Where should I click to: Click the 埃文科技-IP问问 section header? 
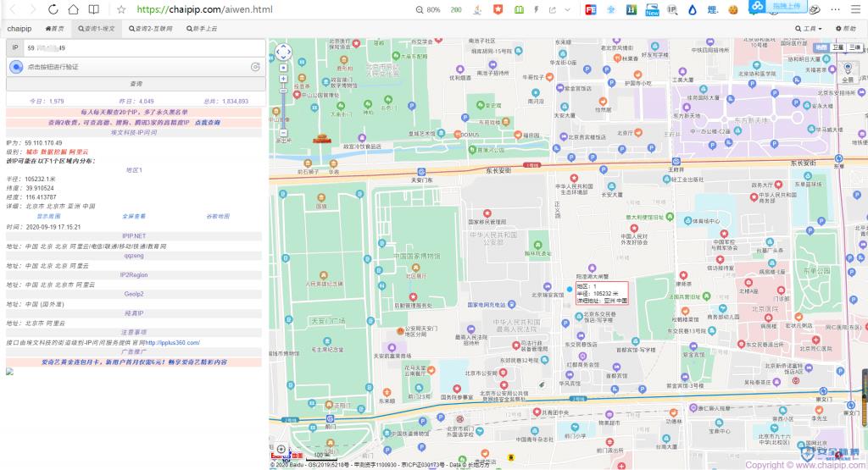coord(134,133)
